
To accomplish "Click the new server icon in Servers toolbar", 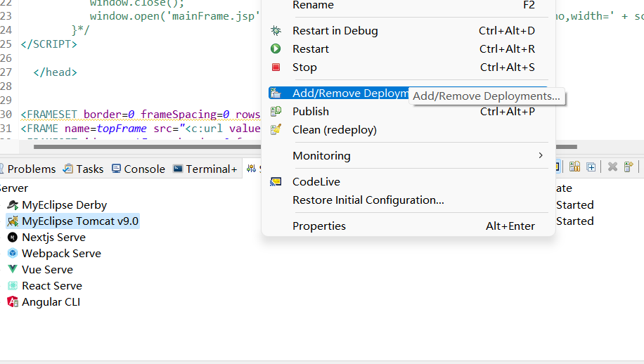I will click(629, 167).
